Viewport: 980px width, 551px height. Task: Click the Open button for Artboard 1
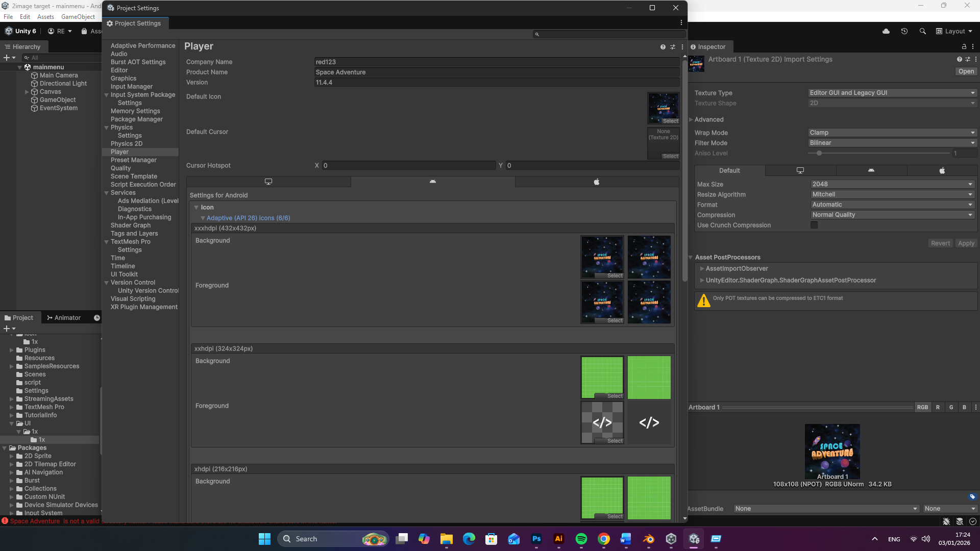click(966, 71)
